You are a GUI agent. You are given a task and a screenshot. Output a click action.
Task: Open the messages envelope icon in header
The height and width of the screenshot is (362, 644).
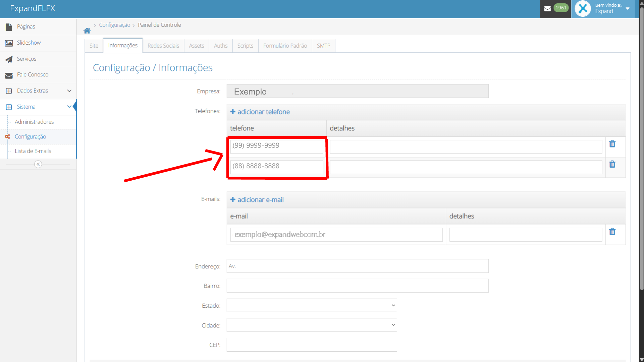point(547,9)
